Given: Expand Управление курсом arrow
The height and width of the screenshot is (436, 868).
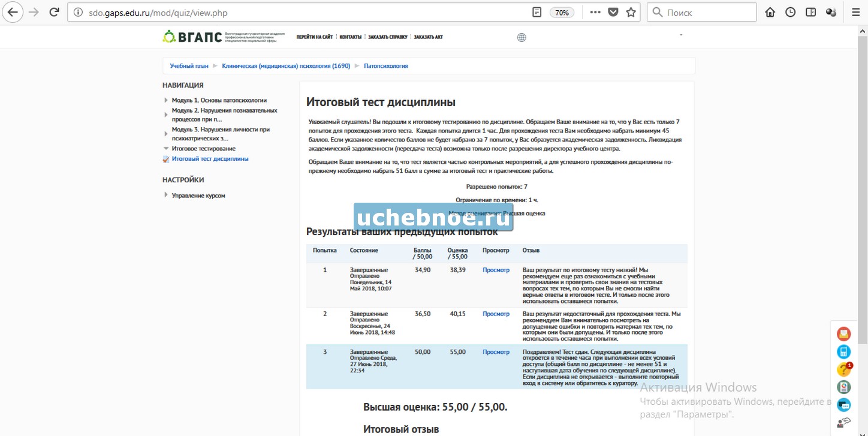Looking at the screenshot, I should [x=166, y=195].
